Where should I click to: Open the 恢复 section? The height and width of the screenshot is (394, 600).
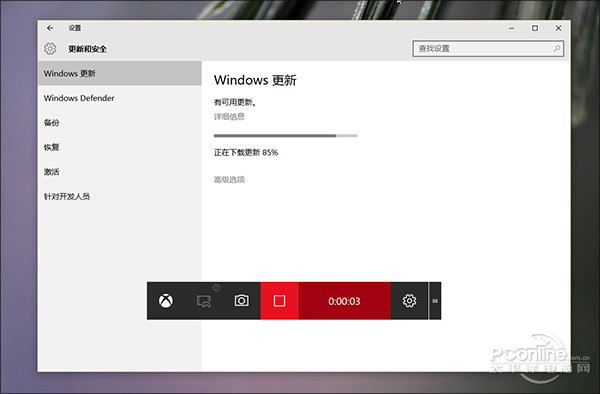pos(119,147)
